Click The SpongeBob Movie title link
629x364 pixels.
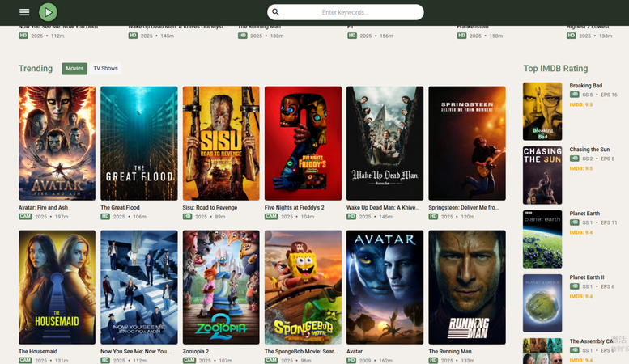[301, 352]
